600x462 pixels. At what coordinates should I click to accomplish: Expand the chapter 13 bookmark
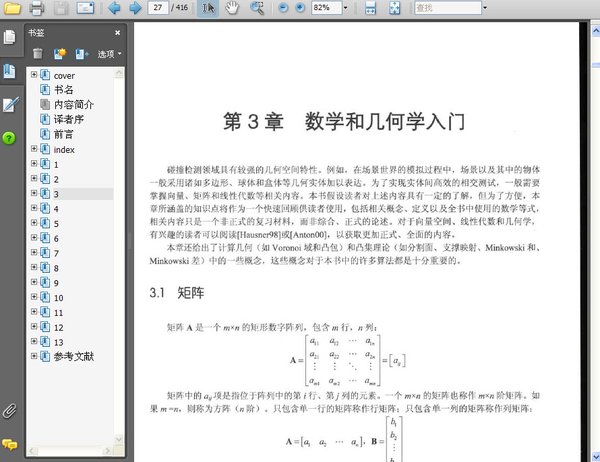point(34,341)
